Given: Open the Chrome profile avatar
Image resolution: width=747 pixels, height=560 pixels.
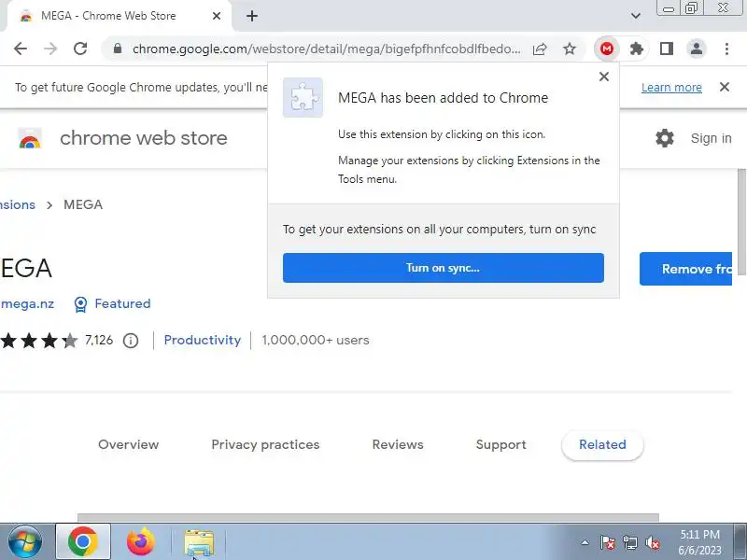Looking at the screenshot, I should pyautogui.click(x=697, y=49).
